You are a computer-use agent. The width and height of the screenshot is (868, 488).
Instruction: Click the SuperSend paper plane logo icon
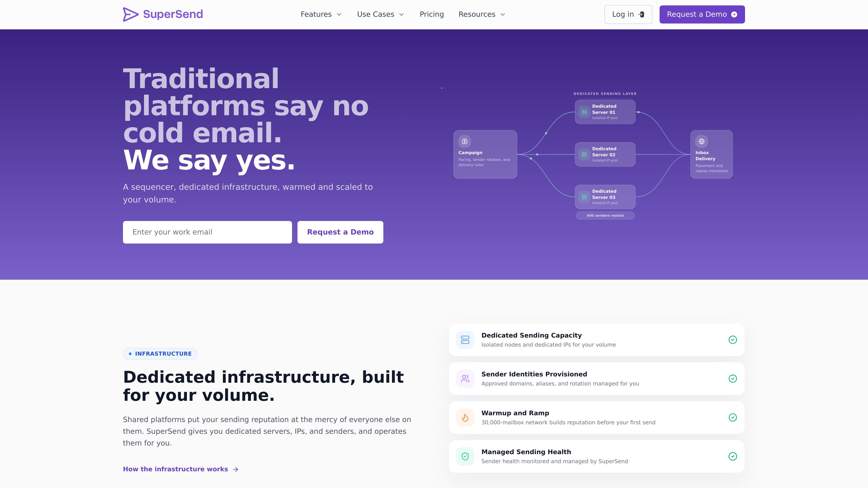(x=131, y=14)
